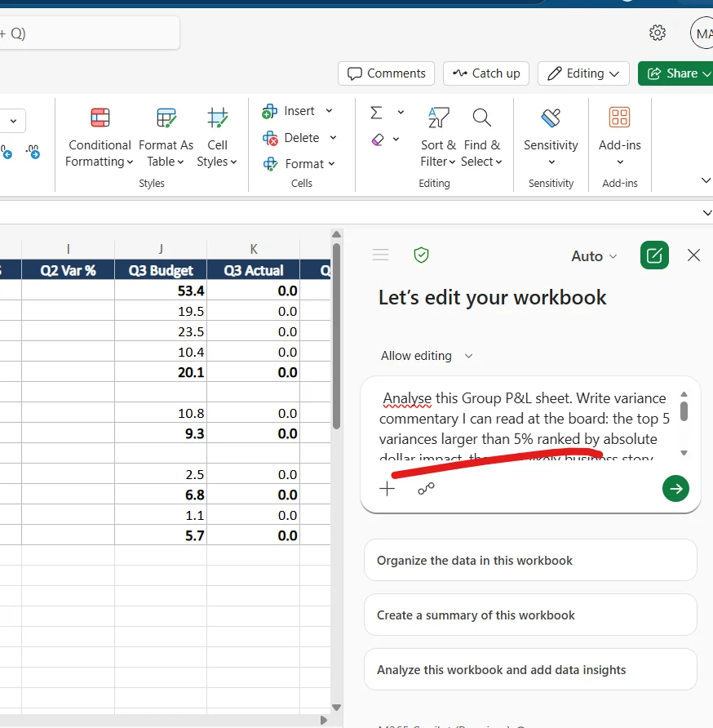
Task: Select the cell with value 53.4
Action: tap(161, 291)
